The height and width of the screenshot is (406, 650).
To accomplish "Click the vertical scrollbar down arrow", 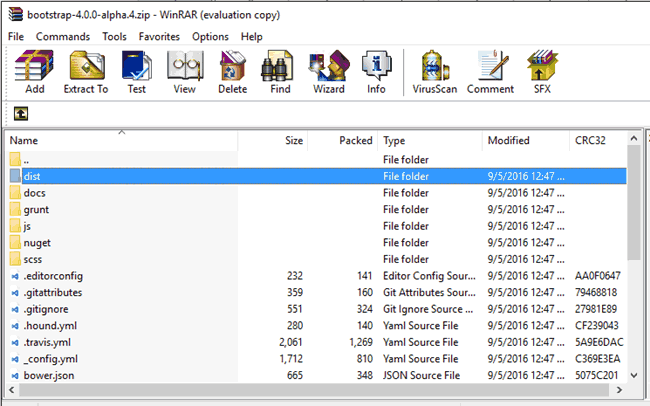I will tap(634, 375).
